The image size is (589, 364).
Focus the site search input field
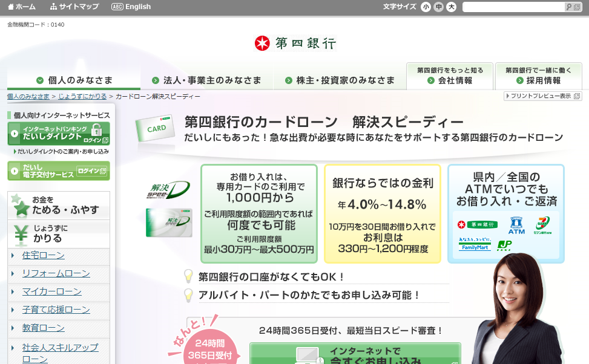tap(513, 7)
